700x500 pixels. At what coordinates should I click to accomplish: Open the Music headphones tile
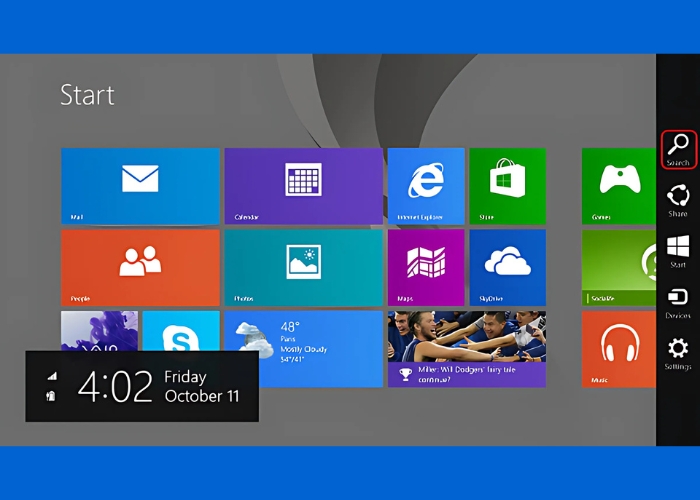coord(619,348)
